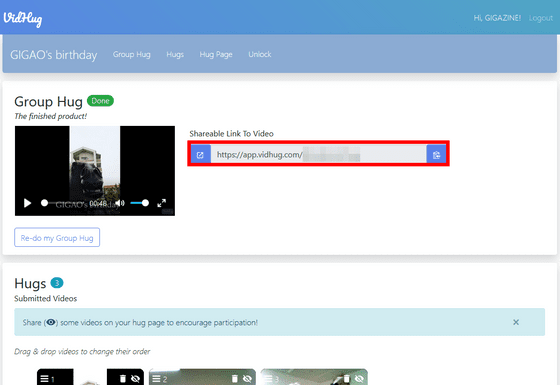Delete submitted video 2 with trash icon
This screenshot has height=385, width=560.
click(x=235, y=379)
